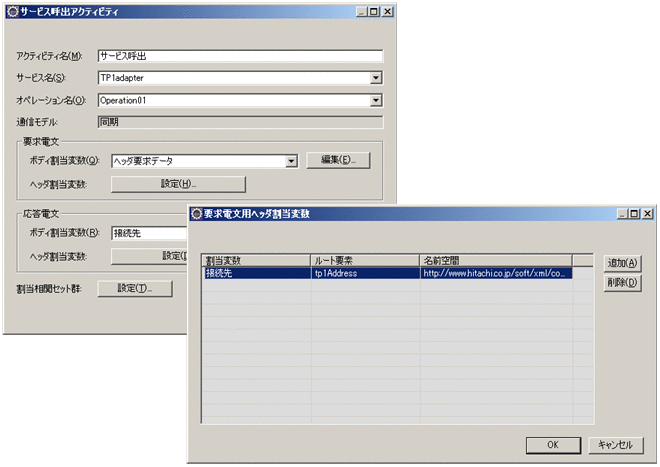This screenshot has width=660, height=467.
Task: Click the 編集(E)... button
Action: 338,160
